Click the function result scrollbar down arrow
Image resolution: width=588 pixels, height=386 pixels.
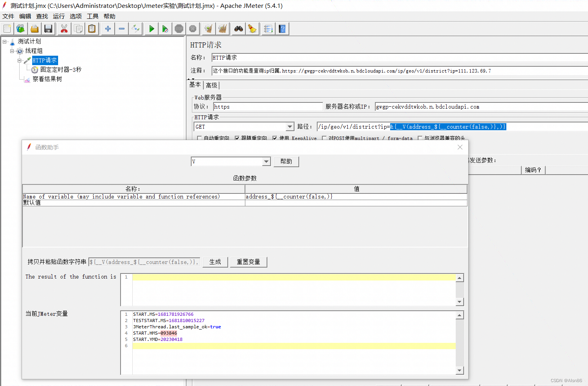click(x=460, y=302)
